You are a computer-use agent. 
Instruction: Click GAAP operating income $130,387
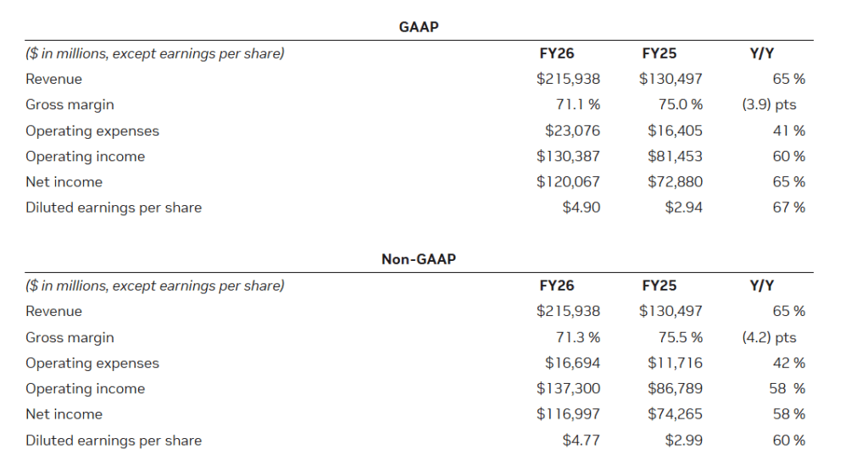(x=568, y=156)
